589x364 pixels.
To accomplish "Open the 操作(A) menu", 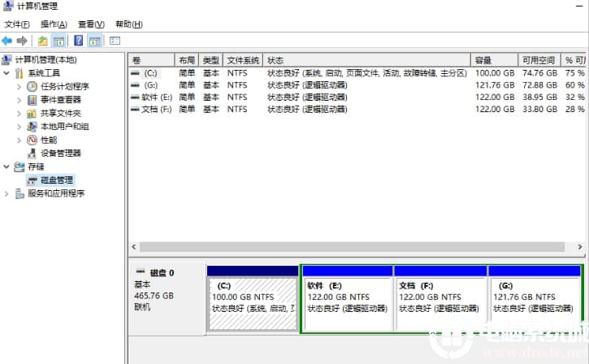I will coord(54,24).
